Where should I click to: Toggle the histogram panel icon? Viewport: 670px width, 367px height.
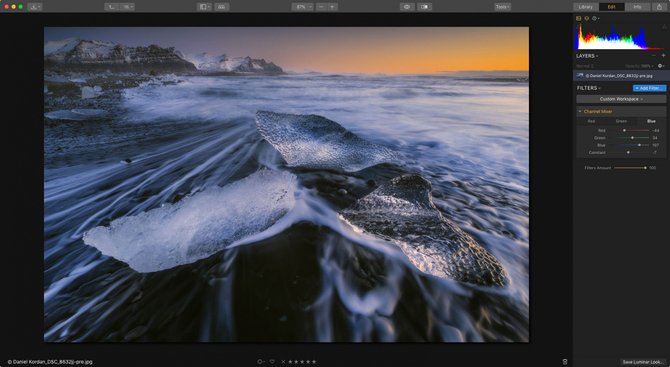coord(579,18)
